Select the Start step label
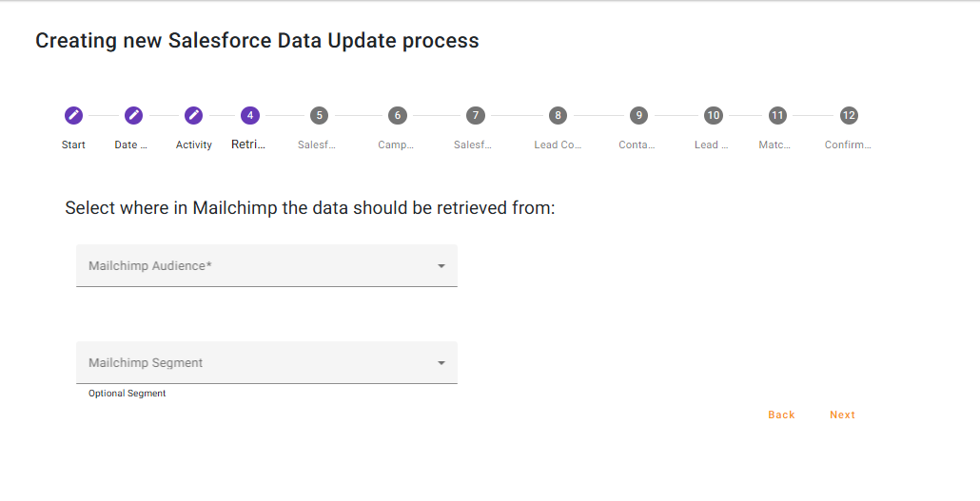This screenshot has width=980, height=501. pos(73,145)
